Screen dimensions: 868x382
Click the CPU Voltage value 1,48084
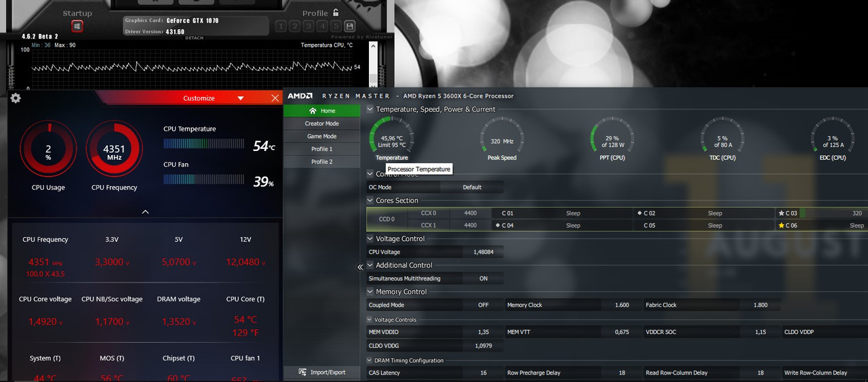483,252
